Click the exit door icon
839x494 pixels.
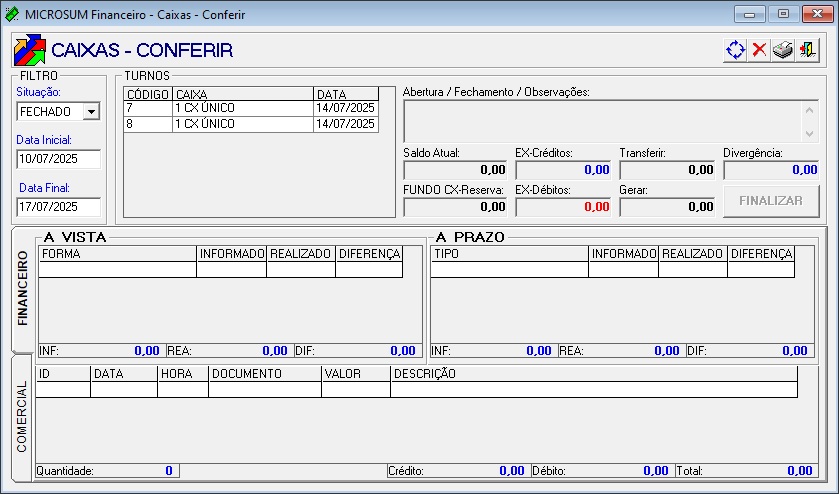coord(808,50)
